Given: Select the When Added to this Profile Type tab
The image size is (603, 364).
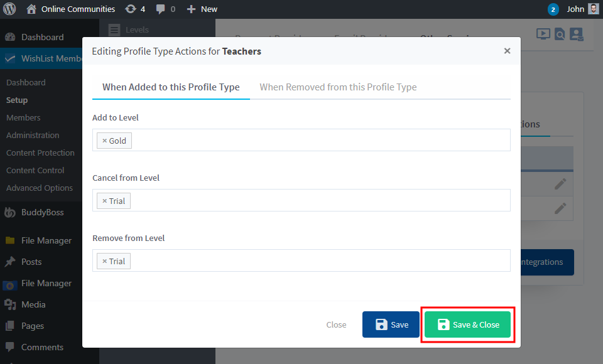Looking at the screenshot, I should click(x=170, y=87).
